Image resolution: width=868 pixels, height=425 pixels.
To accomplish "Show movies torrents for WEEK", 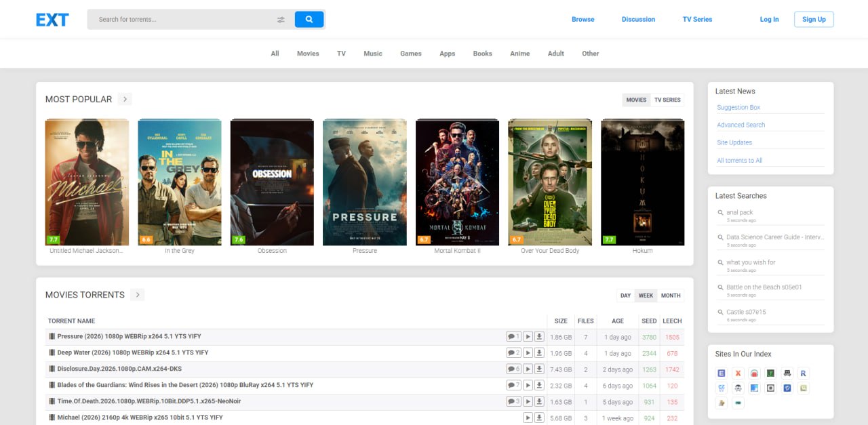I will (x=646, y=296).
